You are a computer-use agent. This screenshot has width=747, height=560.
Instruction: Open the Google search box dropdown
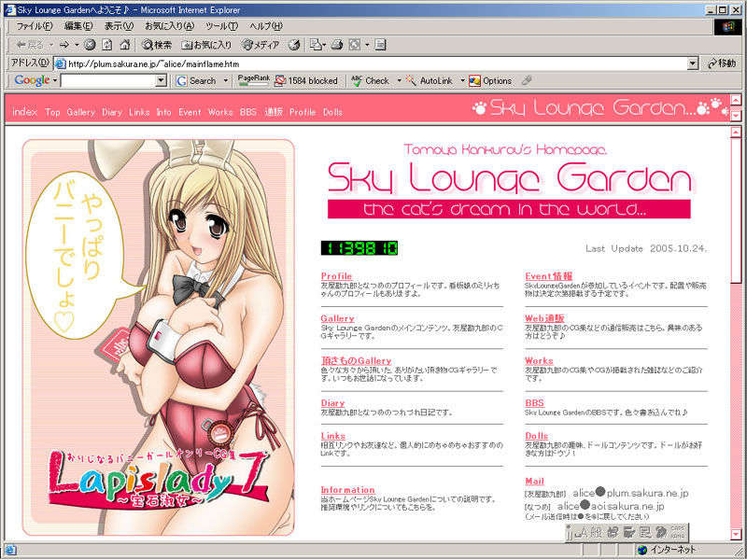tap(161, 80)
